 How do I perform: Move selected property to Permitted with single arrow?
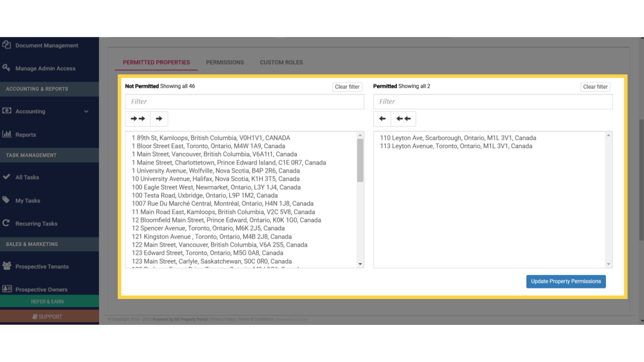(159, 119)
